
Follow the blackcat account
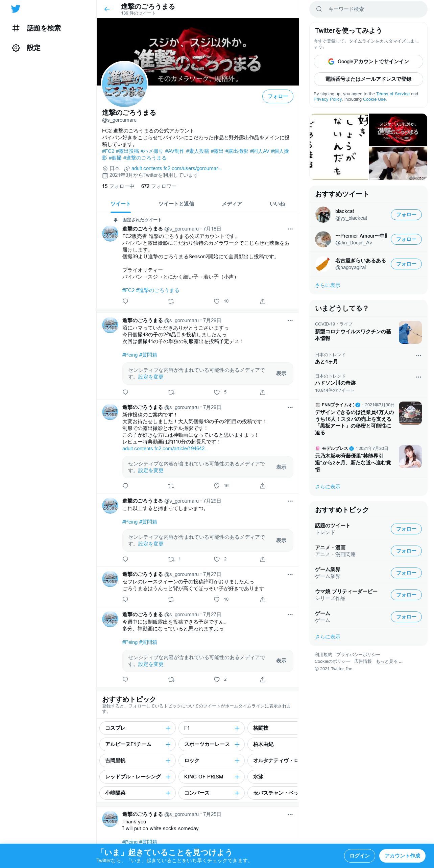406,215
